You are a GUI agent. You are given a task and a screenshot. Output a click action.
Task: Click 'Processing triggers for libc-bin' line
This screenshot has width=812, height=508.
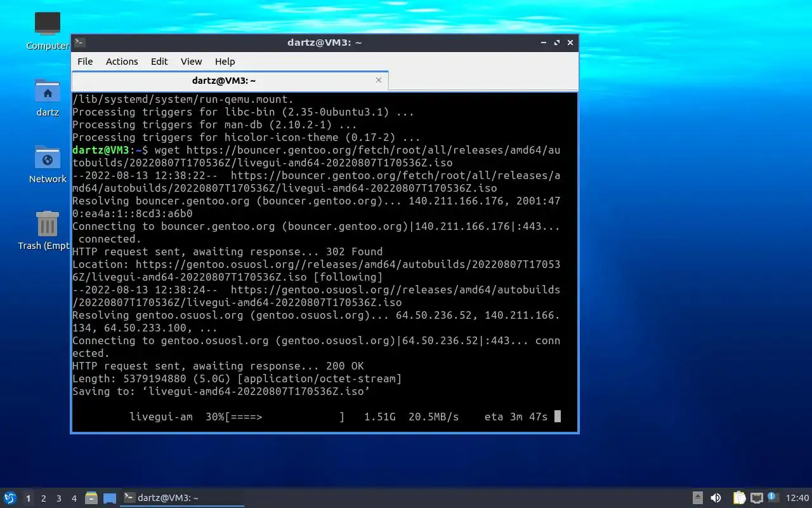(244, 112)
